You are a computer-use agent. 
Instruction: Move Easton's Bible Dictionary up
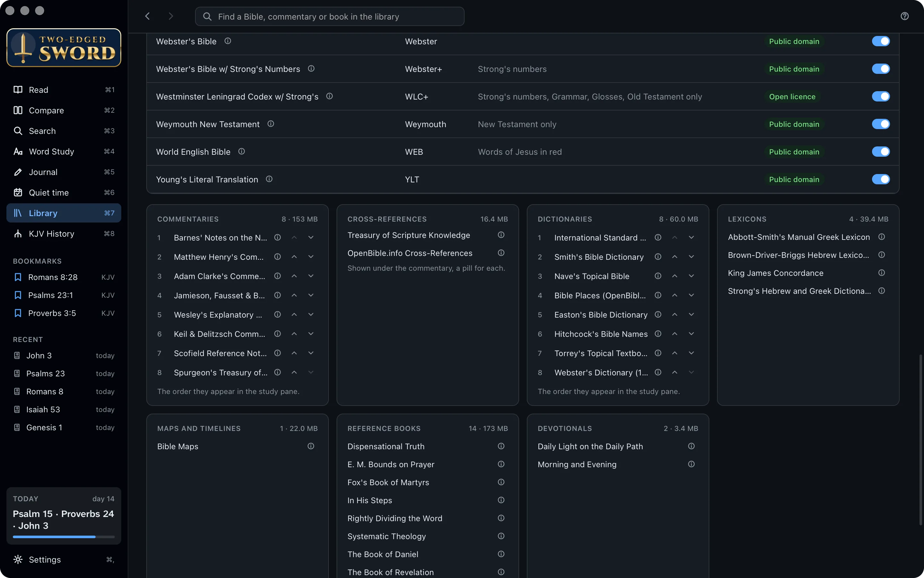675,314
